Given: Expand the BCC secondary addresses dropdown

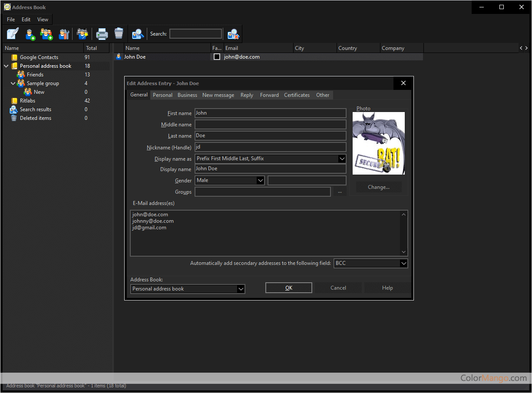Looking at the screenshot, I should point(403,263).
